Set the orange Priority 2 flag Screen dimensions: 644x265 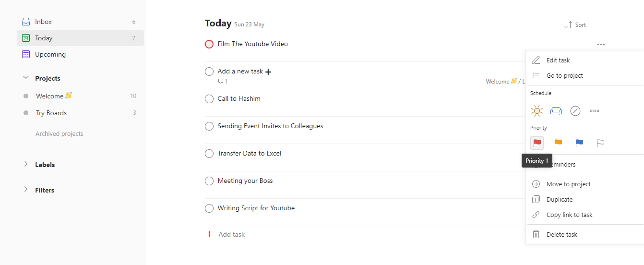pyautogui.click(x=558, y=143)
